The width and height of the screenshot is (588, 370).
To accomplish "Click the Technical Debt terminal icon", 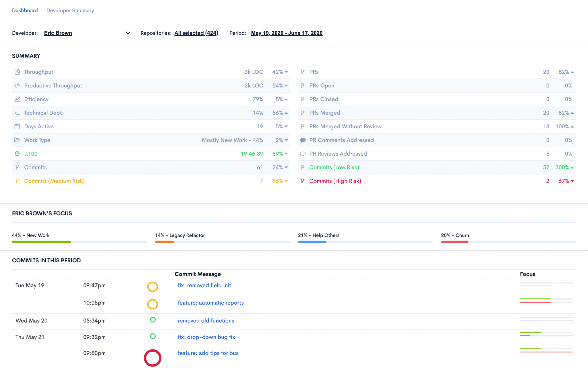I will tap(17, 113).
